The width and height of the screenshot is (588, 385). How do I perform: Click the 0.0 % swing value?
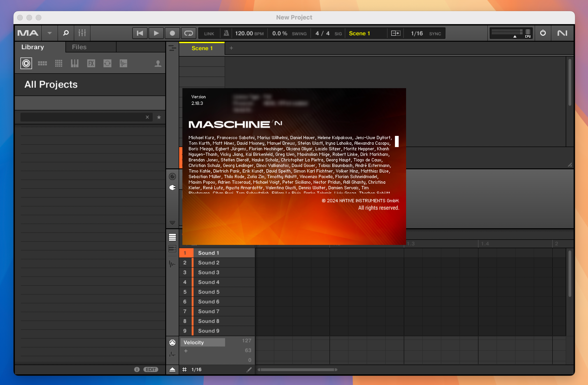[x=279, y=33]
